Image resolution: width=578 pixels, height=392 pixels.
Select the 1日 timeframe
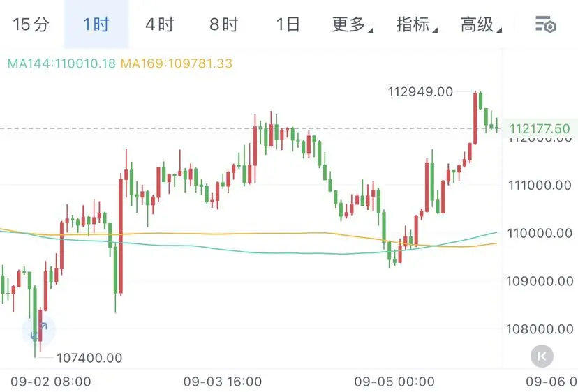(x=288, y=24)
